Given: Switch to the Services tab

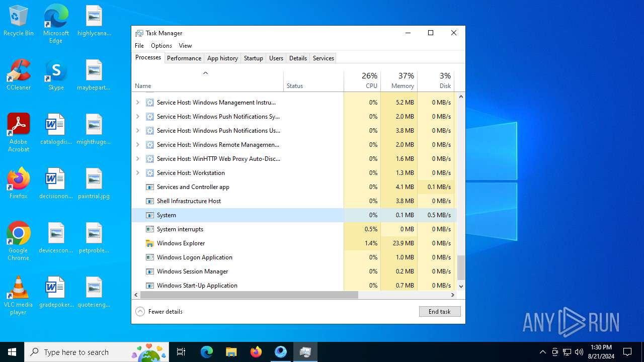Looking at the screenshot, I should [324, 58].
